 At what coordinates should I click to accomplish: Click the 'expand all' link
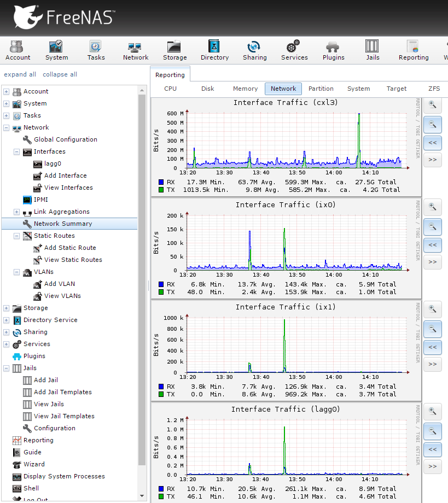(x=20, y=74)
